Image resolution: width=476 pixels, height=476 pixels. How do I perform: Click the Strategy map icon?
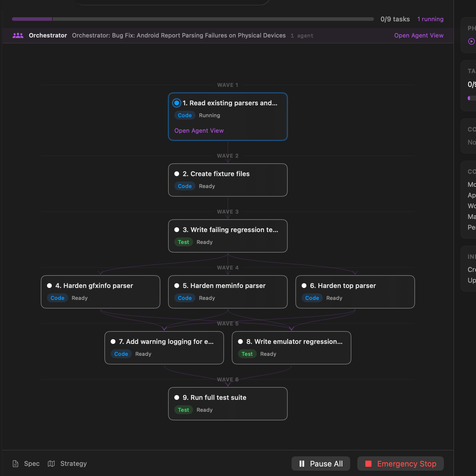51,464
